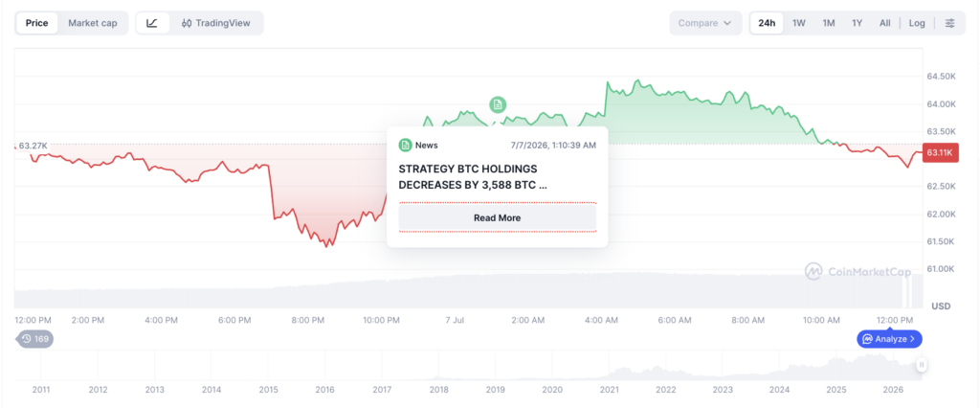Image resolution: width=980 pixels, height=408 pixels.
Task: Switch to Market cap view
Action: click(x=93, y=23)
